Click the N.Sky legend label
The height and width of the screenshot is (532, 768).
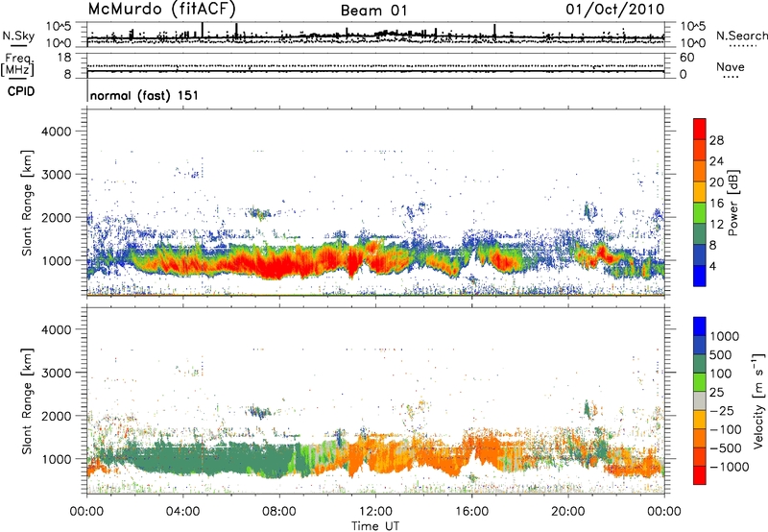18,36
